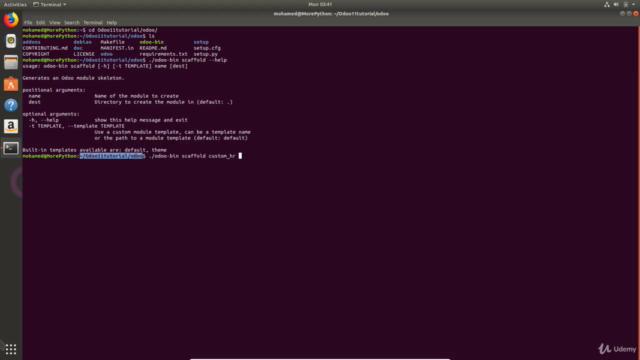Close the terminal window

(x=636, y=13)
